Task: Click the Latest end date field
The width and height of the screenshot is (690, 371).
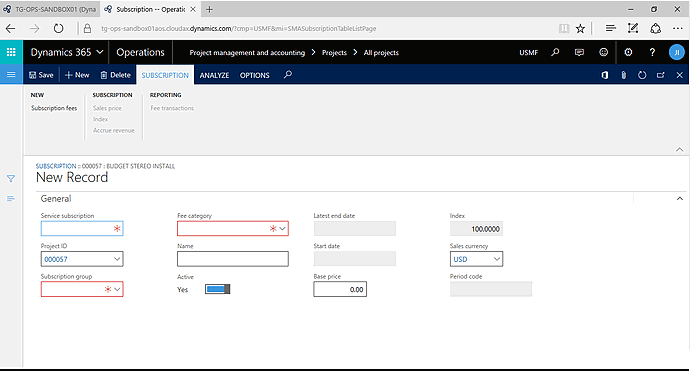Action: pyautogui.click(x=355, y=228)
